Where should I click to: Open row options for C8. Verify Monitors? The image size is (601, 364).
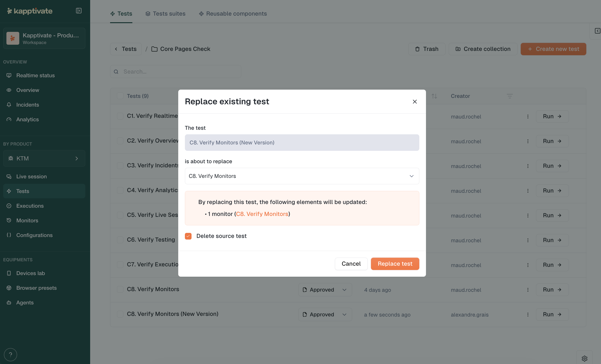click(528, 290)
